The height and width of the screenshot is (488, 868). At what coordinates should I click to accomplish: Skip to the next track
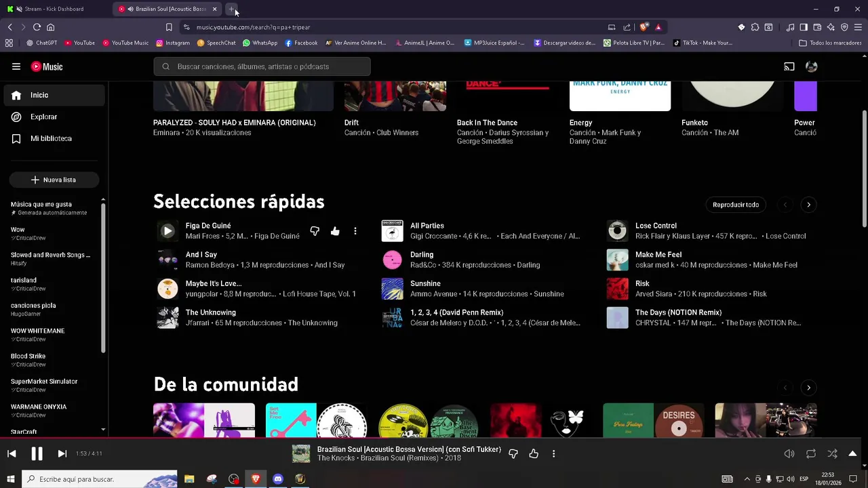click(x=62, y=453)
